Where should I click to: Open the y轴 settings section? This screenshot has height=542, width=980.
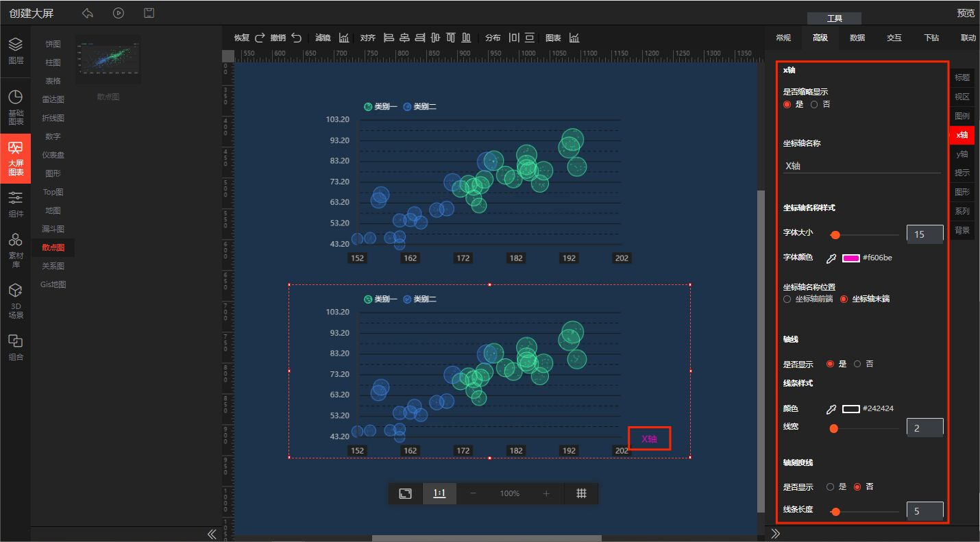[x=962, y=154]
